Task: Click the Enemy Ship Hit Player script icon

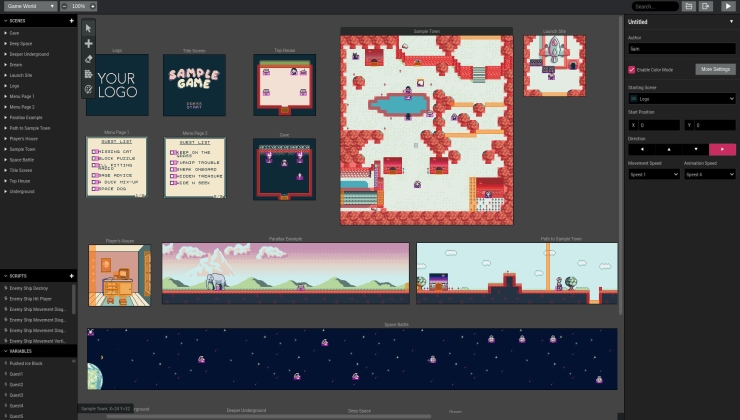Action: [x=6, y=299]
